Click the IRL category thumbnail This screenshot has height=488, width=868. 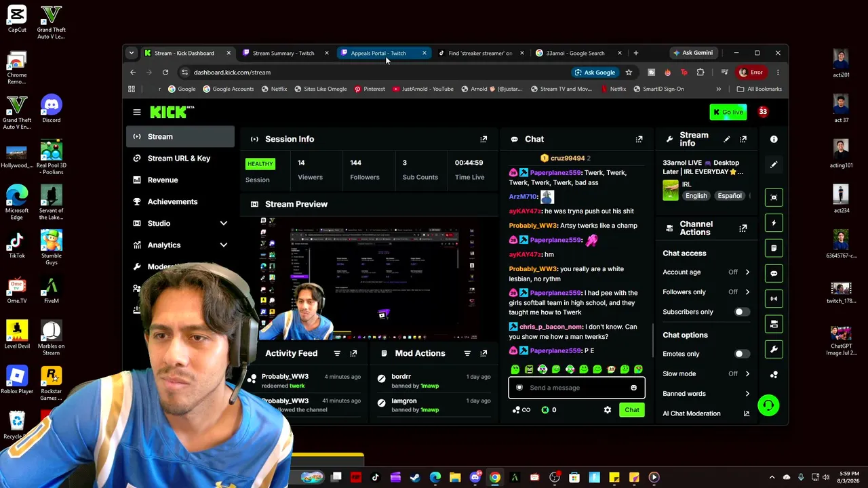click(x=671, y=190)
